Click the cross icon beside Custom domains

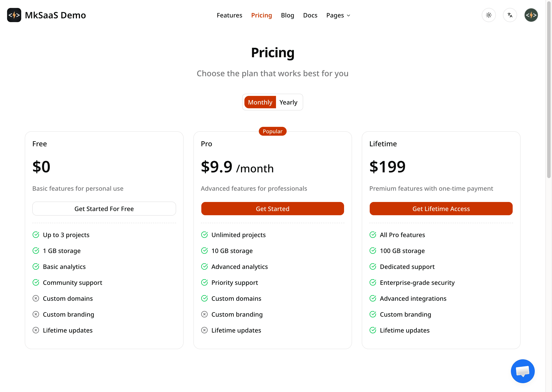pyautogui.click(x=36, y=298)
